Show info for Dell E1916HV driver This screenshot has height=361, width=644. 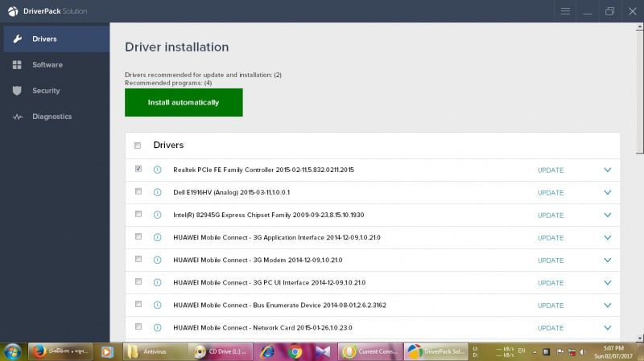(x=157, y=192)
